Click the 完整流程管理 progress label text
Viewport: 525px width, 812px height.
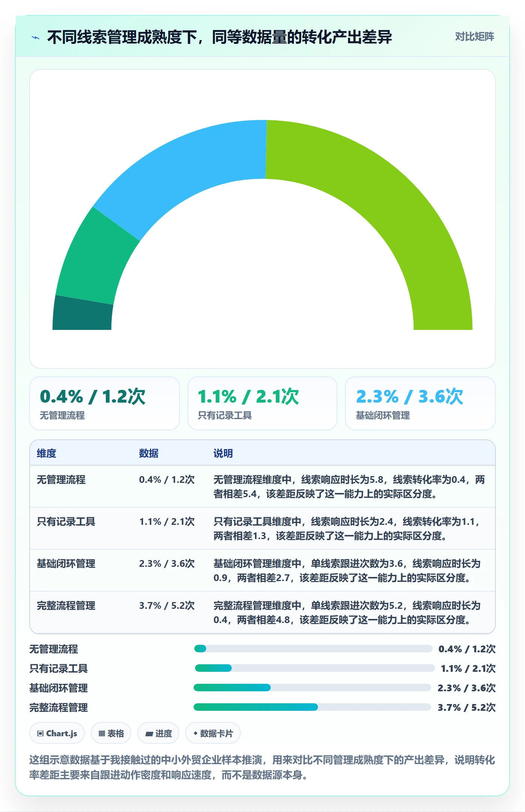point(58,707)
